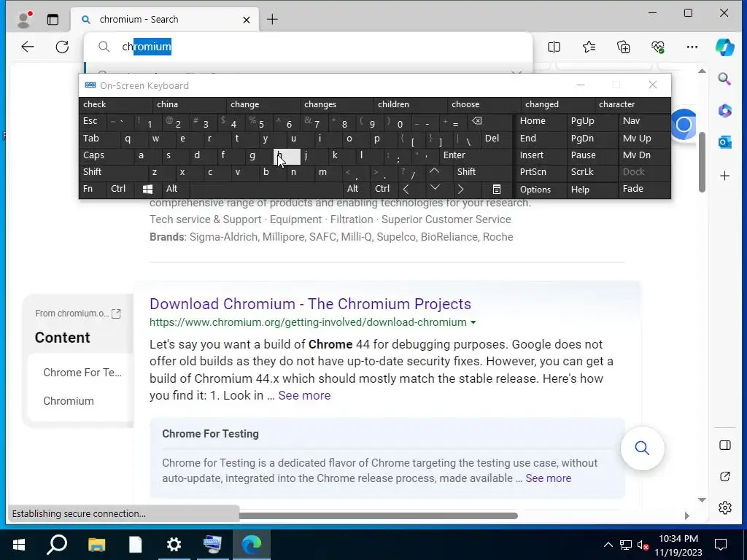This screenshot has height=560, width=747.
Task: Click the context menu key on keyboard
Action: [496, 189]
